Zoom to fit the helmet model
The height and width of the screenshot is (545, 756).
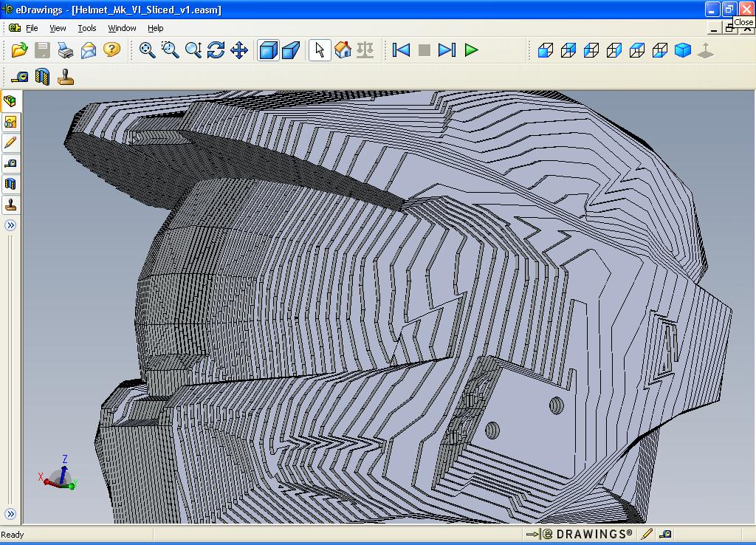point(147,50)
